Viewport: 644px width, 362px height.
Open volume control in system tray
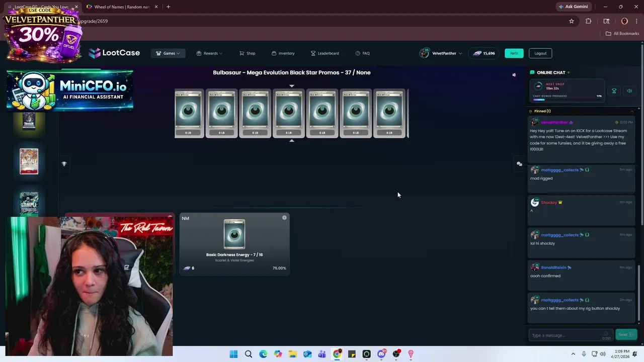(604, 354)
